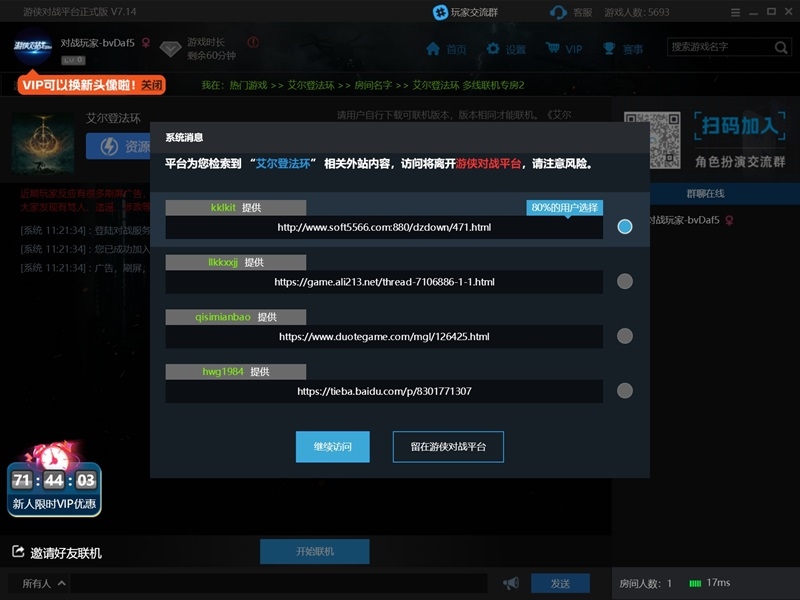Screen dimensions: 800x600
Task: Select the hwg1984 tieba link radio button
Action: pyautogui.click(x=624, y=390)
